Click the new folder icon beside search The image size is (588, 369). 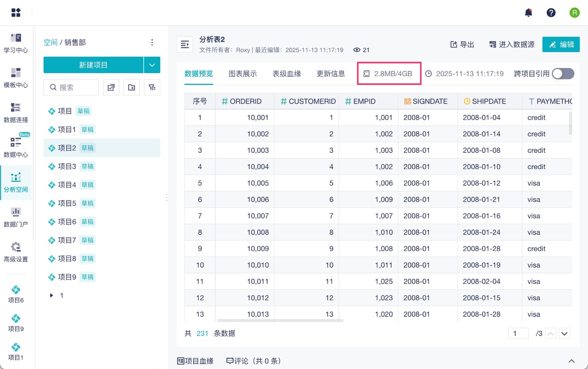(x=132, y=87)
